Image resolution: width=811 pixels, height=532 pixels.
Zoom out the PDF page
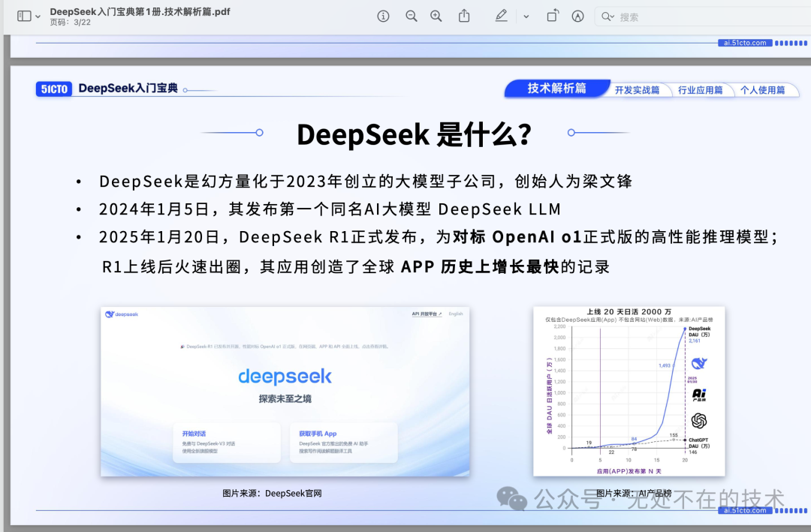point(412,17)
